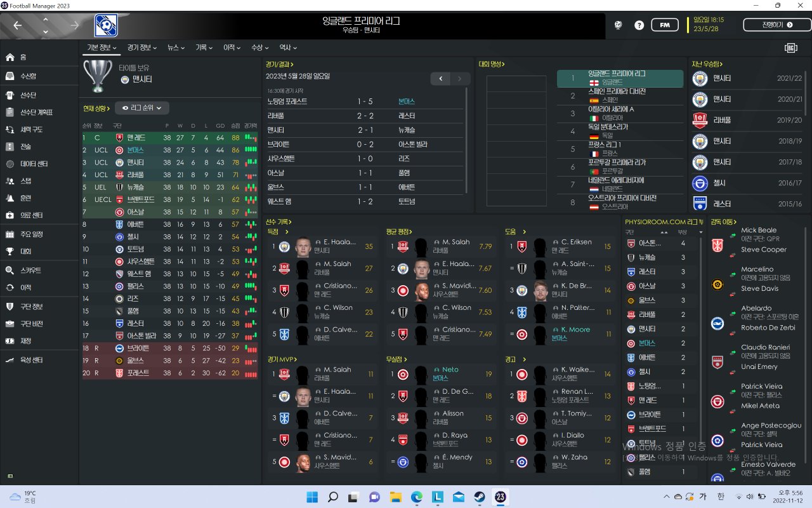Open 훈련 training in the sidebar
The image size is (812, 508).
(39, 198)
